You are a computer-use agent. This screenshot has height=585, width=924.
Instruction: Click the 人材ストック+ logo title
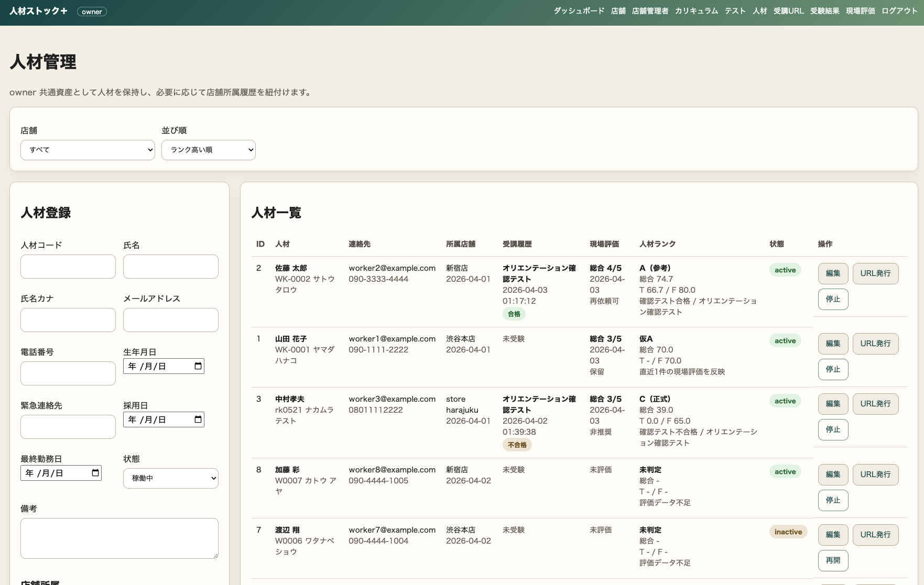39,11
